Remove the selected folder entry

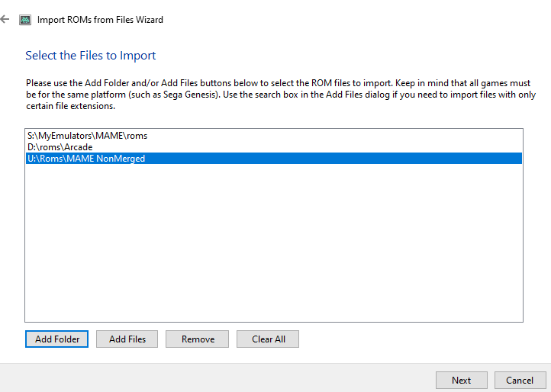pos(198,339)
